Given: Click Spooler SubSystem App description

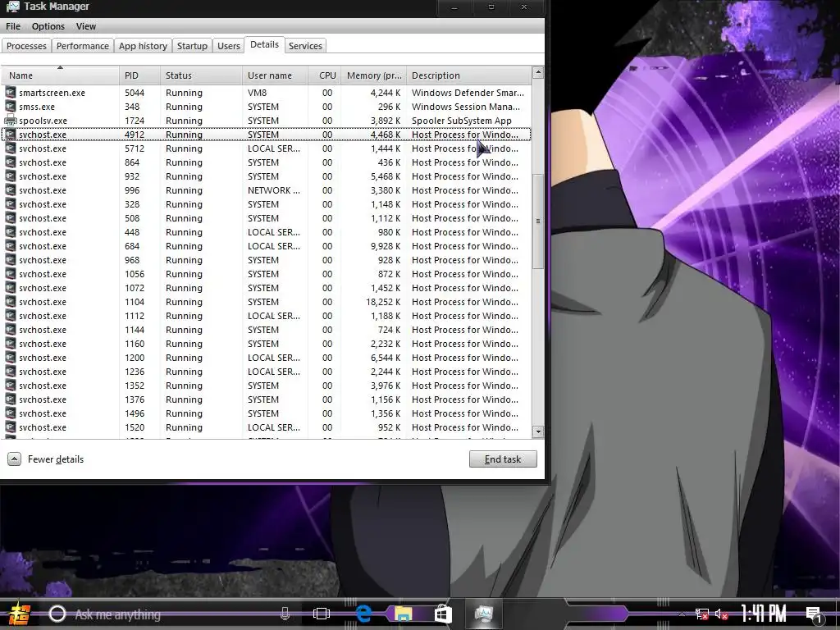Looking at the screenshot, I should click(462, 121).
